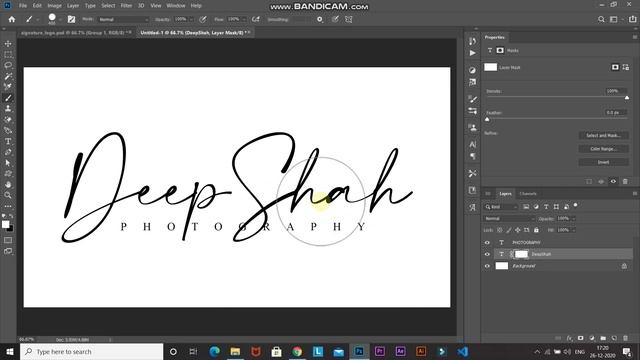Click the Share icon at top right
This screenshot has height=360, width=640.
coord(632,19)
